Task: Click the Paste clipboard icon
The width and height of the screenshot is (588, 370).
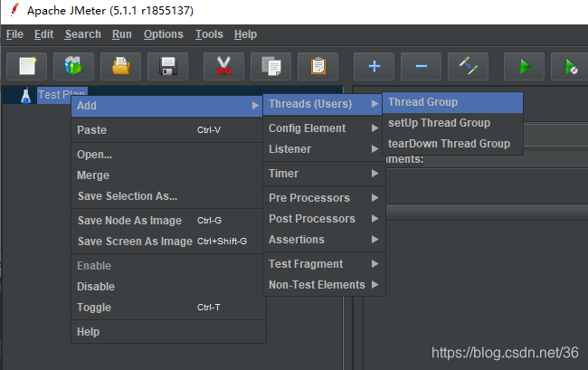Action: click(x=318, y=66)
